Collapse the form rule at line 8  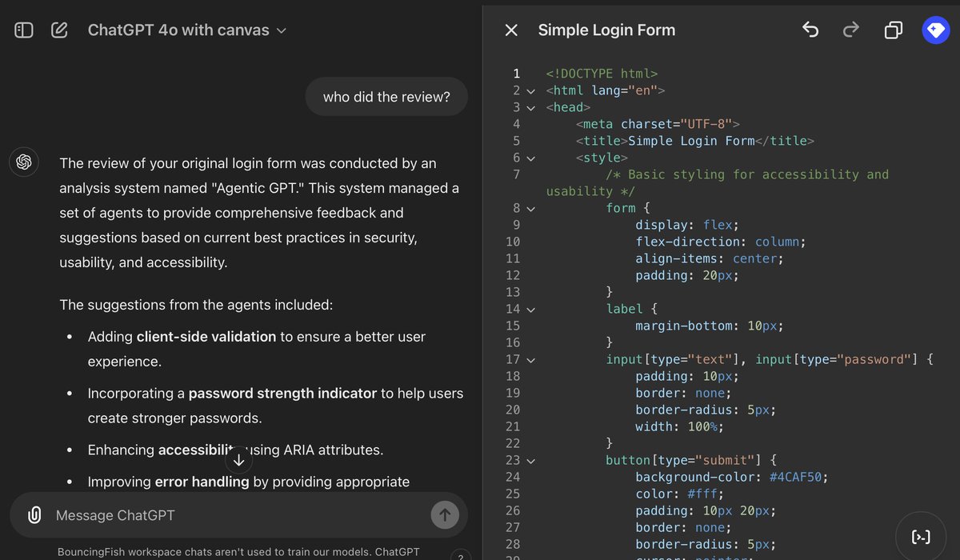pyautogui.click(x=530, y=208)
